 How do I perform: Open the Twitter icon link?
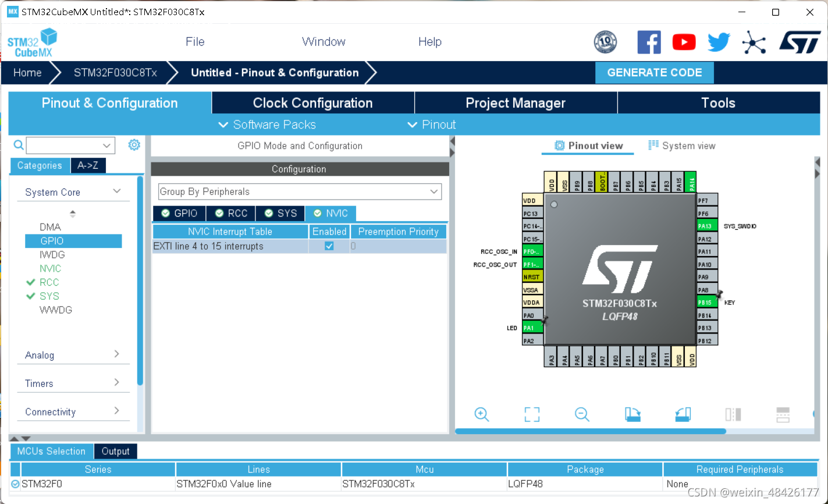tap(719, 42)
